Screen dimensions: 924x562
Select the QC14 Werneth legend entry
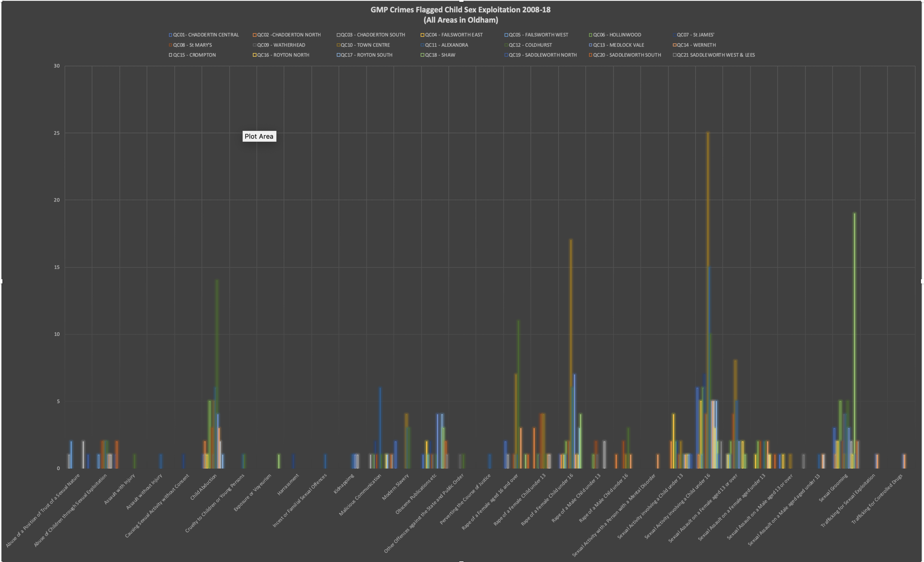click(x=696, y=45)
